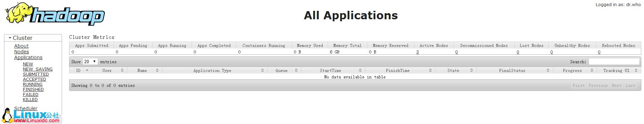Collapse the Cluster section arrow

[x=10, y=38]
